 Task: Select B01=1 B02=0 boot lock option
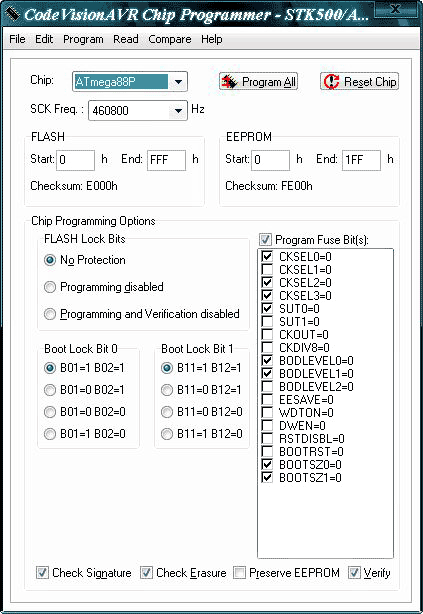[50, 434]
